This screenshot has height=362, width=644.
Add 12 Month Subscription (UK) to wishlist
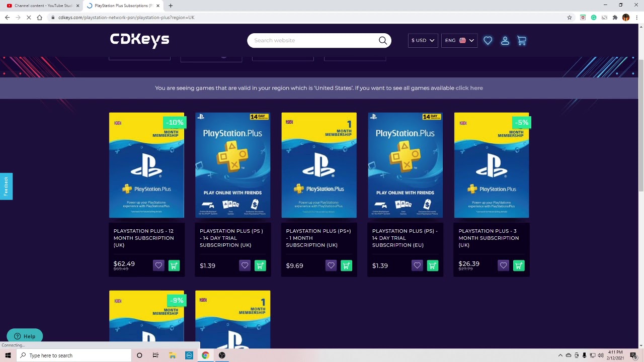coord(158,265)
